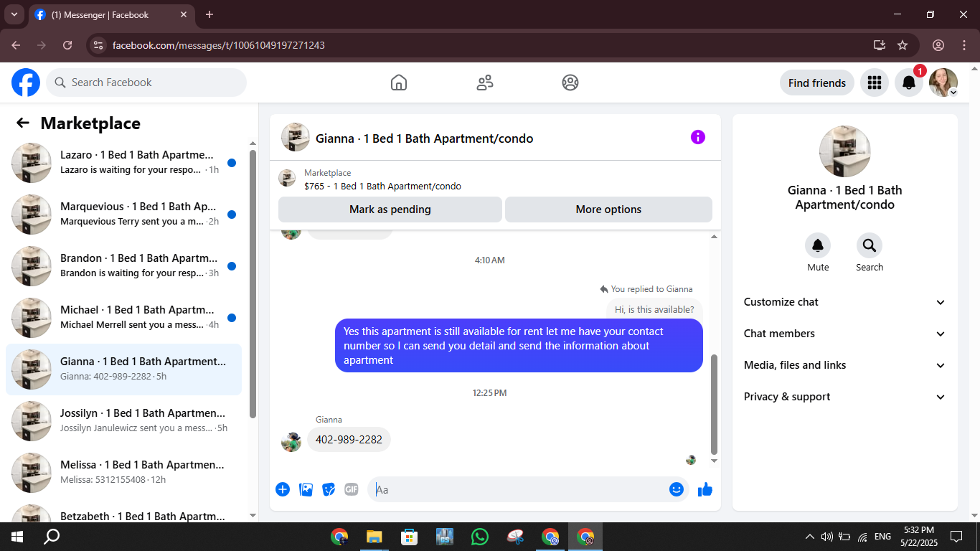Screen dimensions: 980x551
Task: Click the browser address bar URL
Action: point(219,45)
